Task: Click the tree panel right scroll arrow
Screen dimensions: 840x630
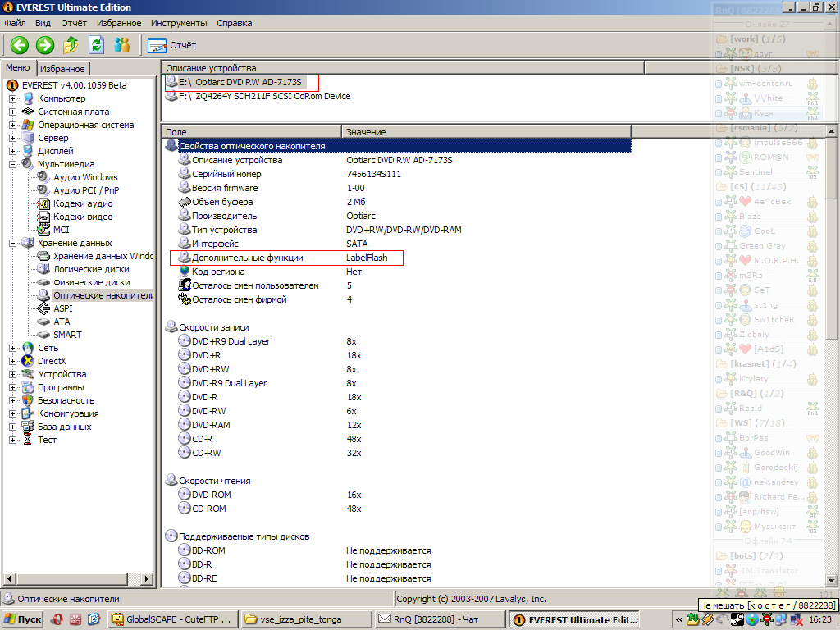Action: (147, 578)
